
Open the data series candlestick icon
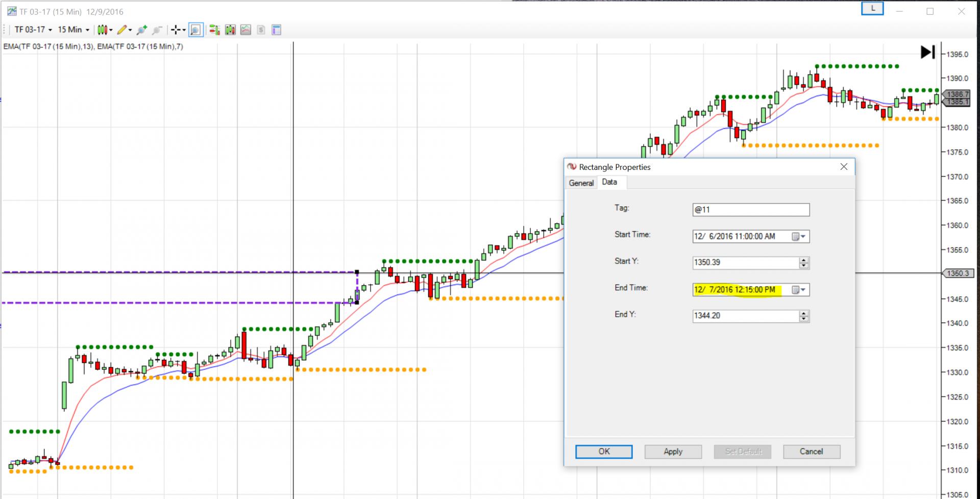[230, 30]
